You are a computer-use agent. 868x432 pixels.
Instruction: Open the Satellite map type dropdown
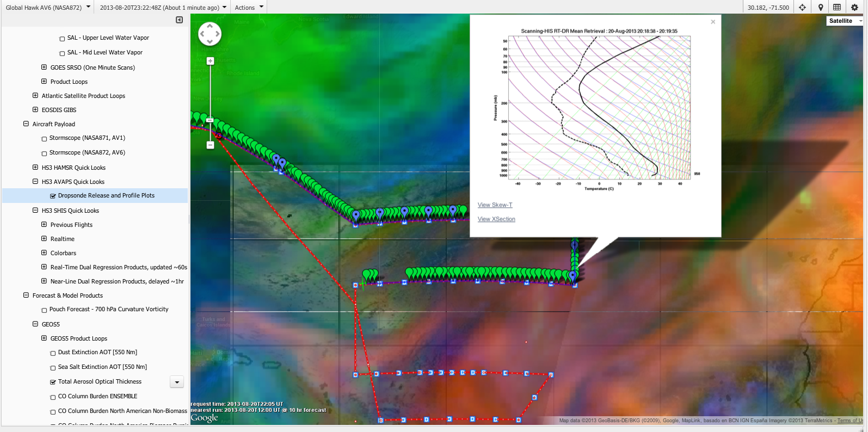click(845, 21)
